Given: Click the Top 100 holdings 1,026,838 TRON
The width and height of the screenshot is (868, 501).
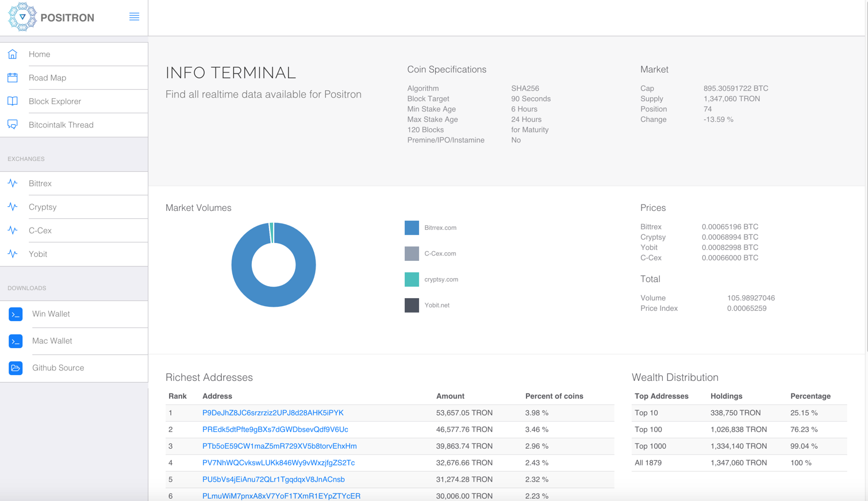Looking at the screenshot, I should click(739, 429).
